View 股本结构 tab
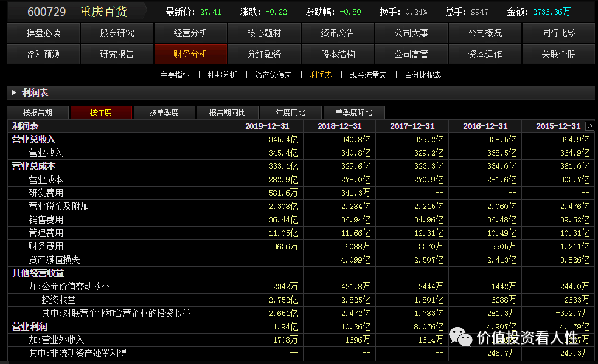The width and height of the screenshot is (598, 364). click(338, 55)
